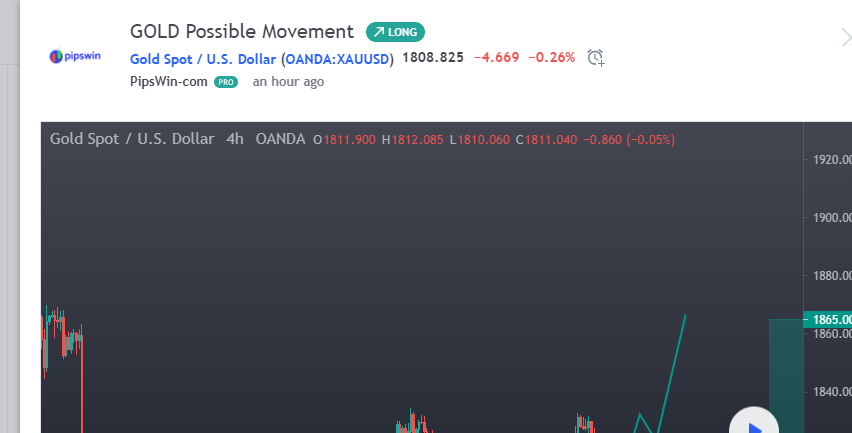Click the 1865.00 price label on axis

tap(830, 319)
